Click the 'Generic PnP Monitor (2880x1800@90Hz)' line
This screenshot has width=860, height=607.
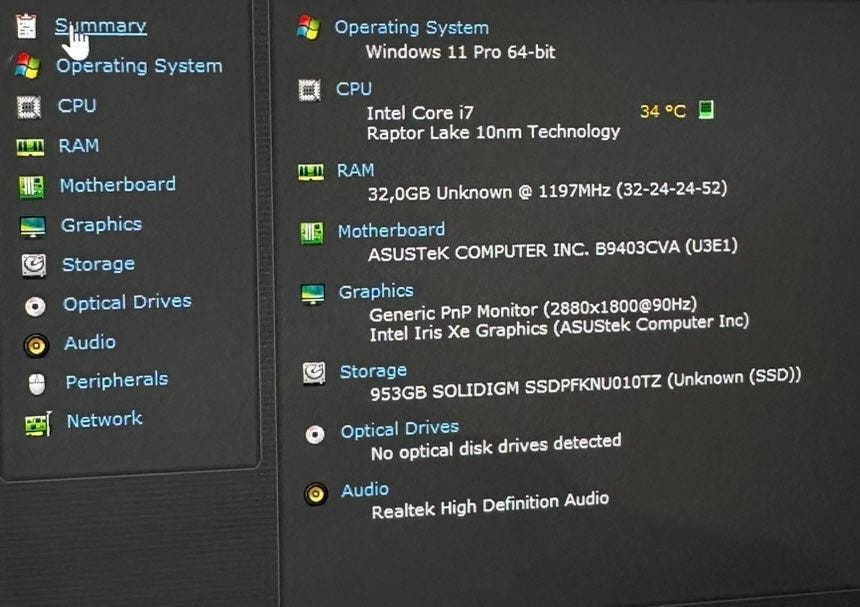coord(533,310)
